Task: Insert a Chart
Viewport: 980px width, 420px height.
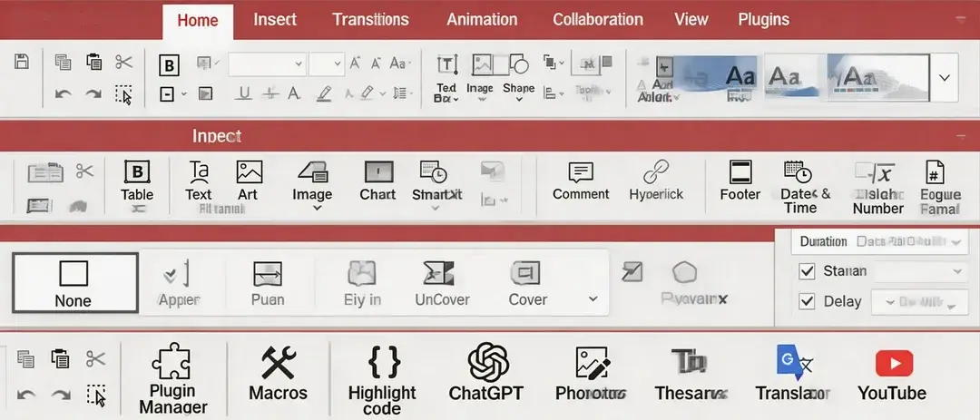Action: point(378,181)
